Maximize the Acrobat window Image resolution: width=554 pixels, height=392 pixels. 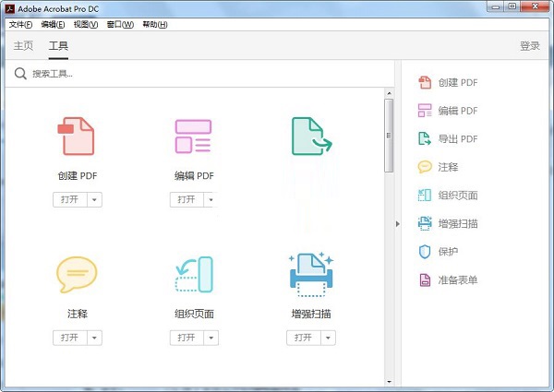pos(512,6)
